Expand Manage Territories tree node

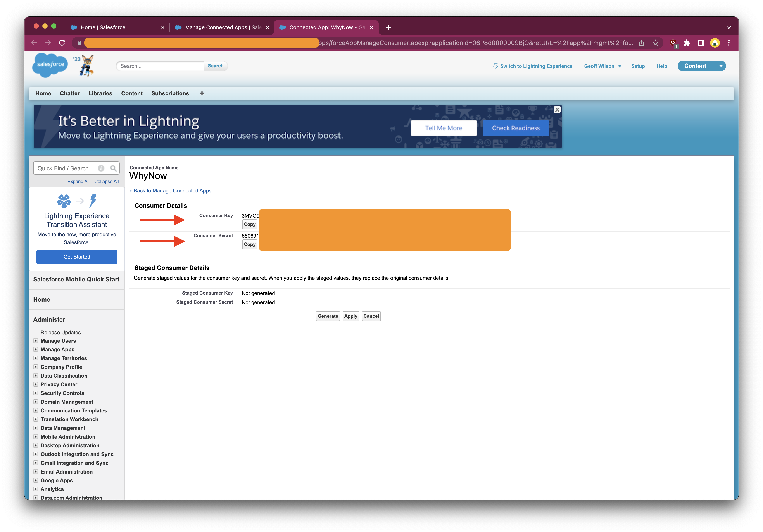coord(36,358)
